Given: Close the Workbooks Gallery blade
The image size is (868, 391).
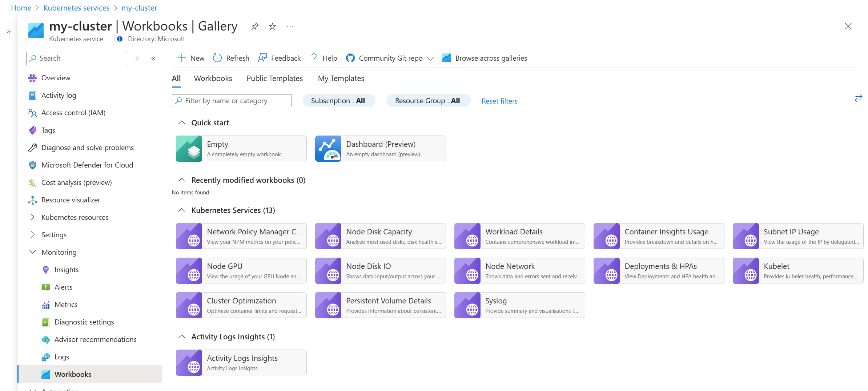Looking at the screenshot, I should pos(848,26).
